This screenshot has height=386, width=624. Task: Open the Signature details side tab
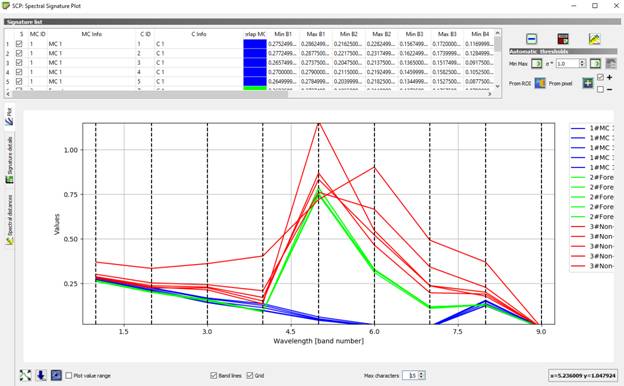click(9, 160)
